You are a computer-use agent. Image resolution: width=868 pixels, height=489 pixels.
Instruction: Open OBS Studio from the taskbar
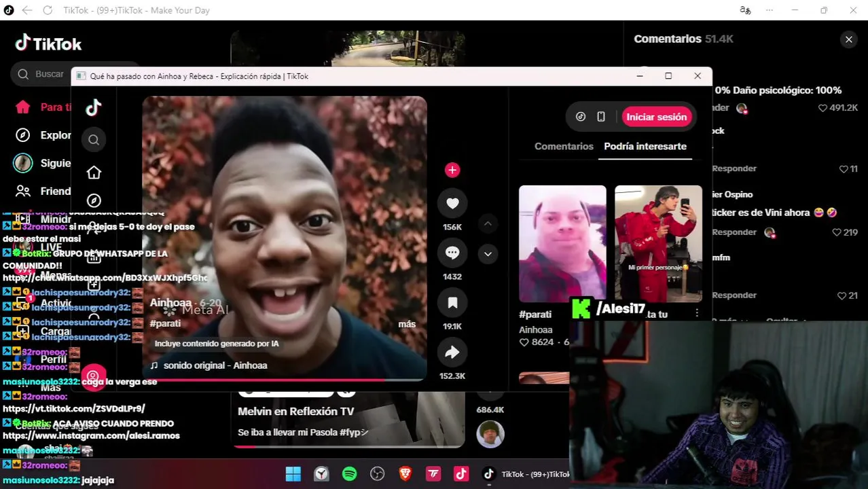point(378,474)
